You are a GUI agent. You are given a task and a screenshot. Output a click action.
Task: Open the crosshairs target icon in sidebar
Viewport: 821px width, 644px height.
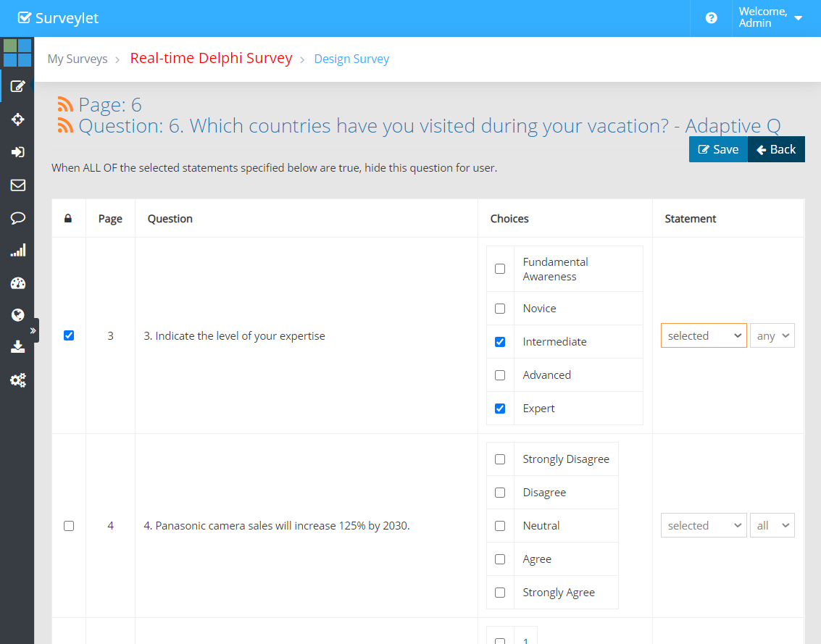click(x=18, y=120)
